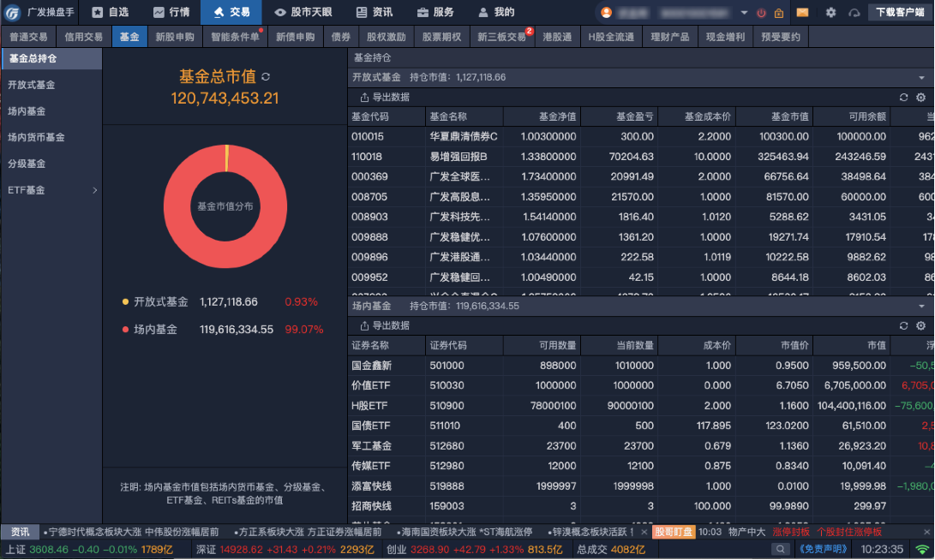Open column settings for 场内基金 table
The height and width of the screenshot is (560, 935).
point(921,326)
